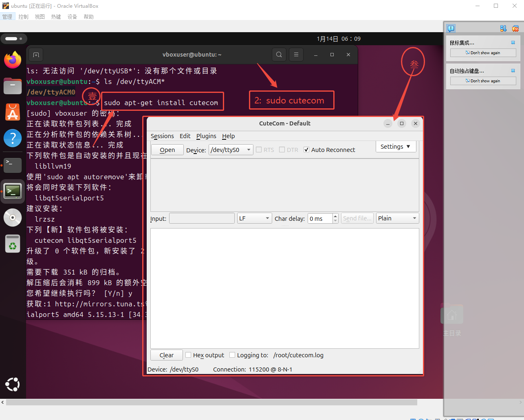Click the Trash recycle bin icon

coord(13,244)
